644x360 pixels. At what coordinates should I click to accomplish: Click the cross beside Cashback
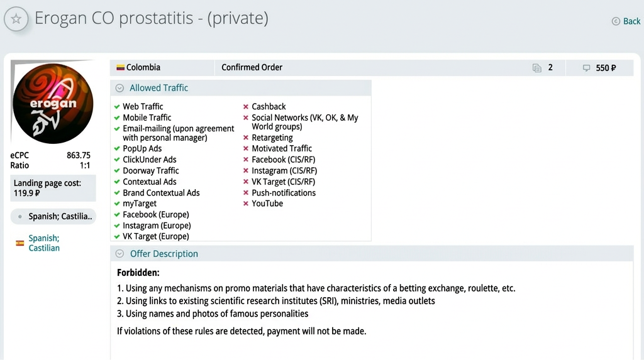coord(246,107)
